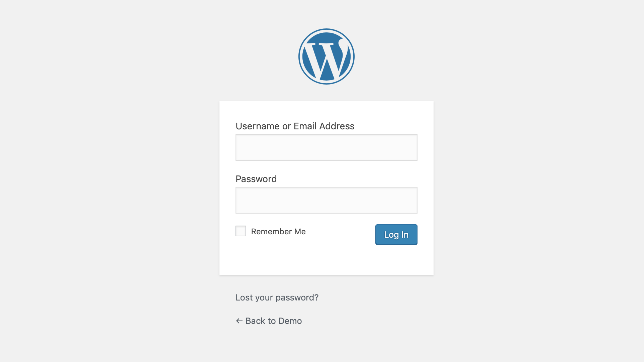Open the Lost your password link
Image resolution: width=644 pixels, height=362 pixels.
(x=277, y=297)
